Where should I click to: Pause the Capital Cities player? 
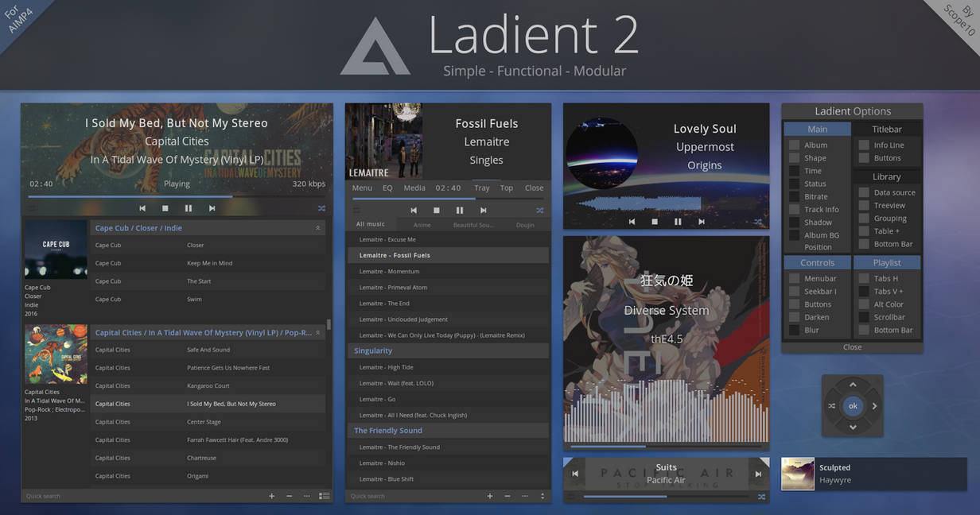(189, 208)
